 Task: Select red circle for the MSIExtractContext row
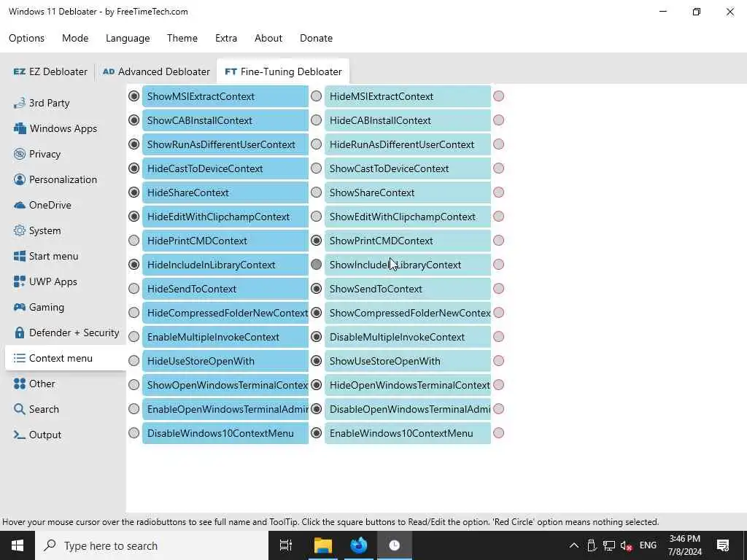coord(499,96)
